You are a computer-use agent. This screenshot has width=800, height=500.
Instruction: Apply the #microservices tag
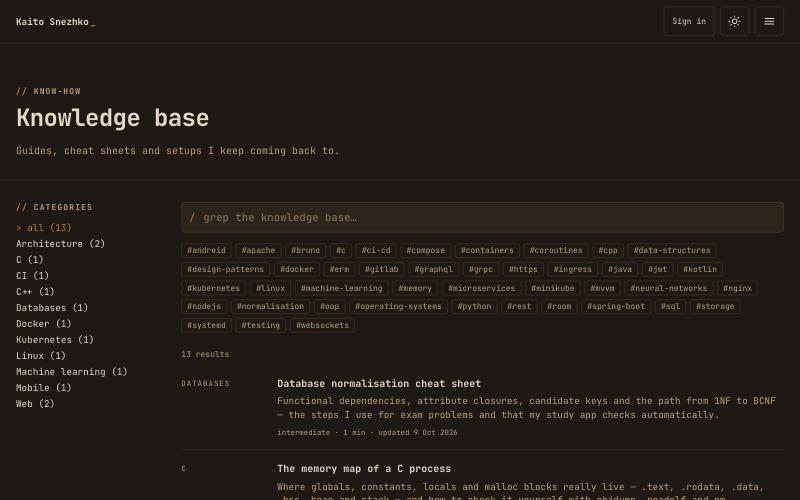481,288
